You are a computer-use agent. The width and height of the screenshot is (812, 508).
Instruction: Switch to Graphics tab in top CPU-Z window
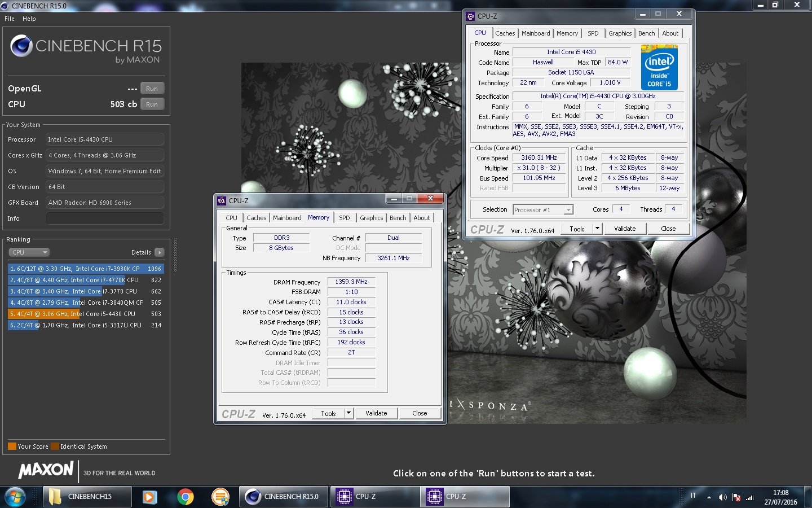pyautogui.click(x=620, y=33)
